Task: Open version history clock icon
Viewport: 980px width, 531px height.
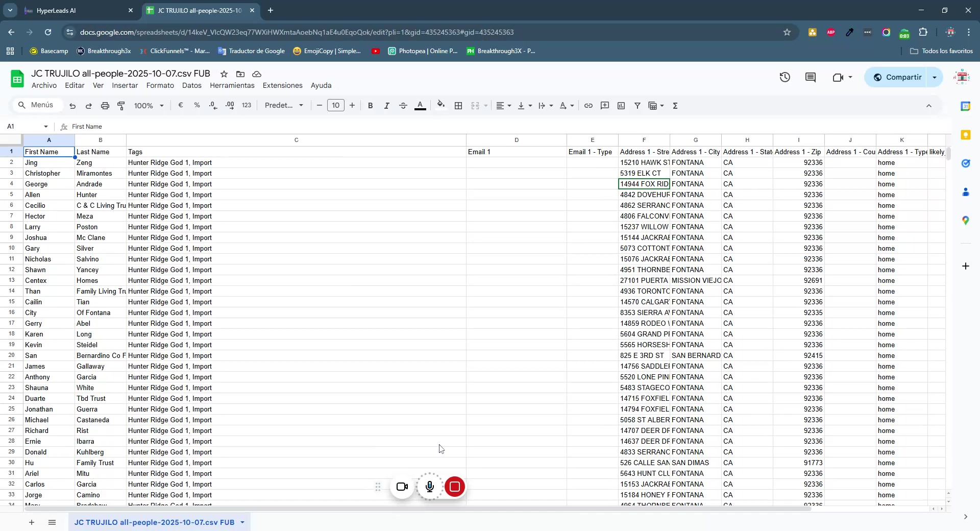Action: tap(785, 78)
